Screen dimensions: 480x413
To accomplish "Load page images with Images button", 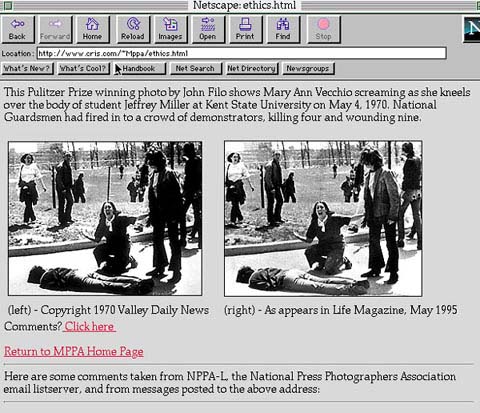I will pyautogui.click(x=170, y=29).
